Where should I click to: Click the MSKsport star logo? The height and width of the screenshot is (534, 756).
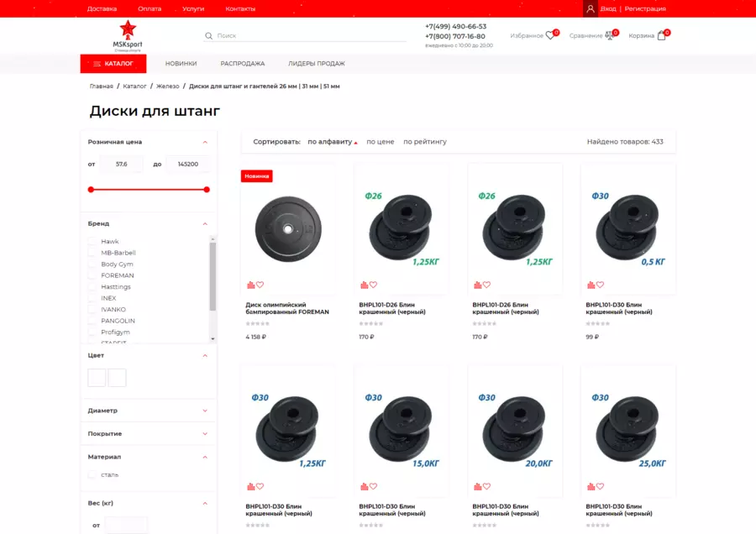128,35
